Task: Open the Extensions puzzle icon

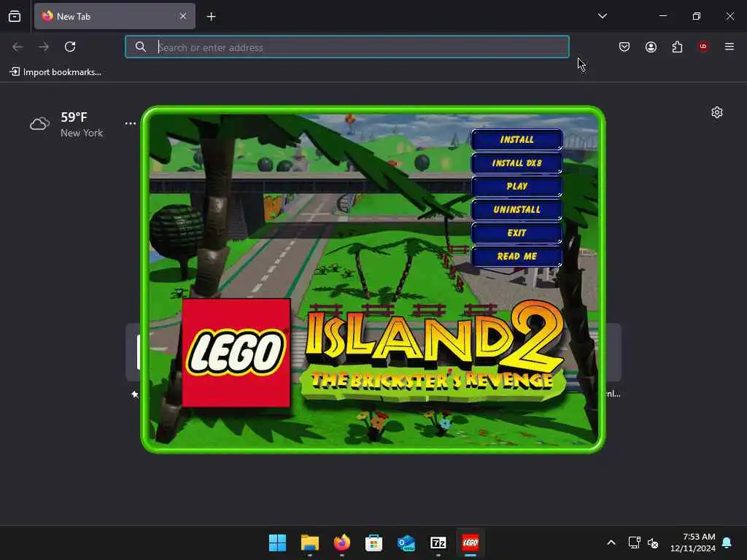Action: [677, 47]
